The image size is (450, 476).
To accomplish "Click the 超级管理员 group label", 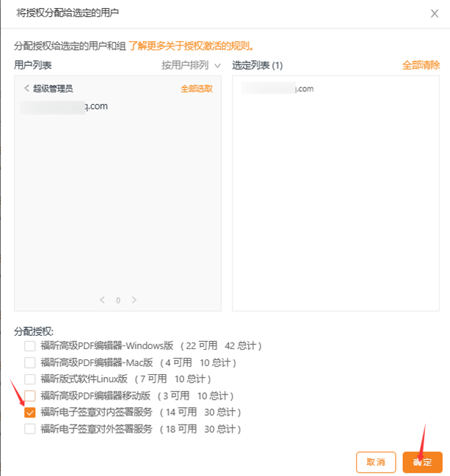I will pos(53,89).
